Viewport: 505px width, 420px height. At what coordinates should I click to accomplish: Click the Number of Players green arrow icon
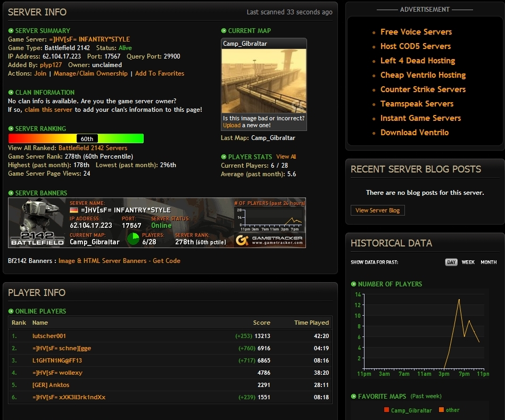pos(354,284)
